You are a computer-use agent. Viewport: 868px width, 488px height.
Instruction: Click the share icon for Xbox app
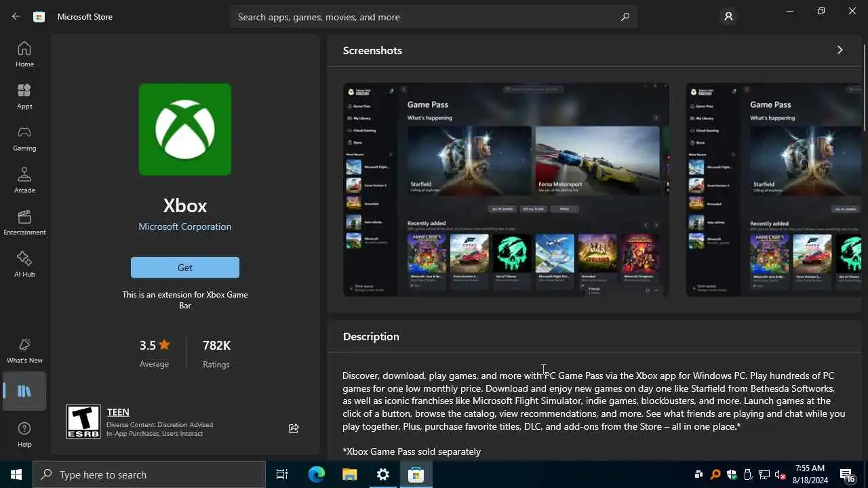294,428
